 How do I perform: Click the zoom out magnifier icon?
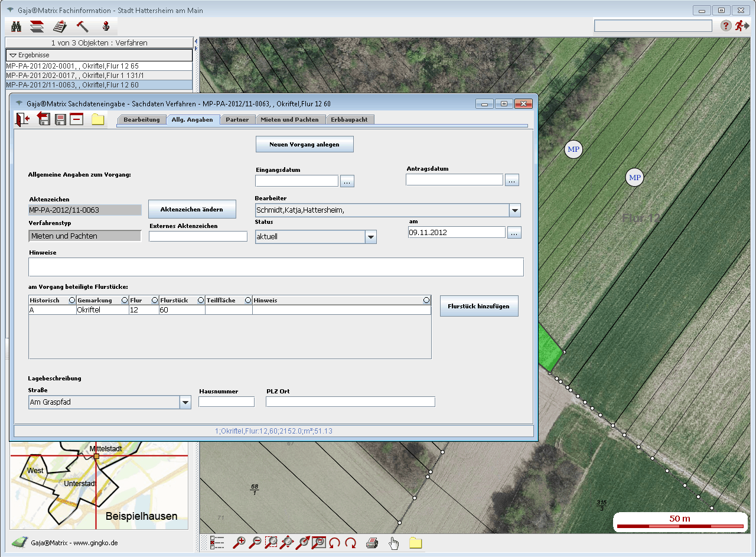coord(255,542)
